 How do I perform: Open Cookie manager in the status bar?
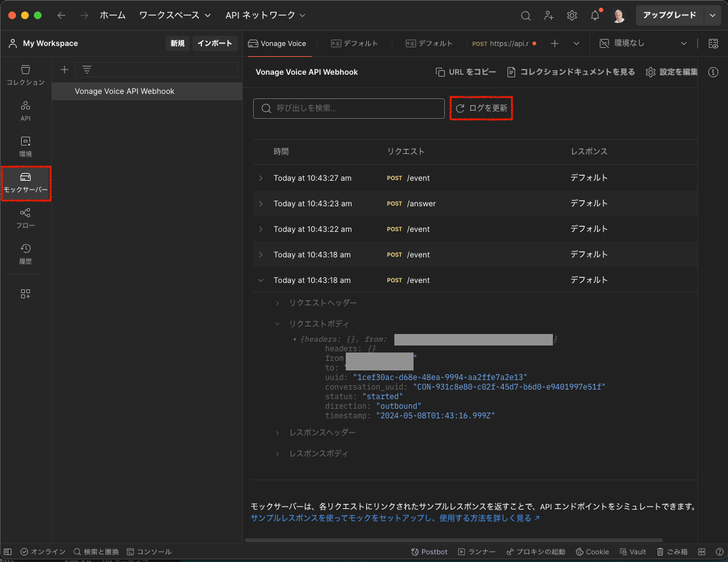pyautogui.click(x=592, y=551)
